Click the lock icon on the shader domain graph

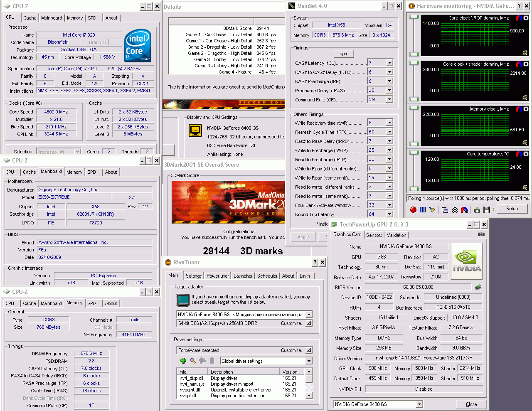click(x=525, y=97)
